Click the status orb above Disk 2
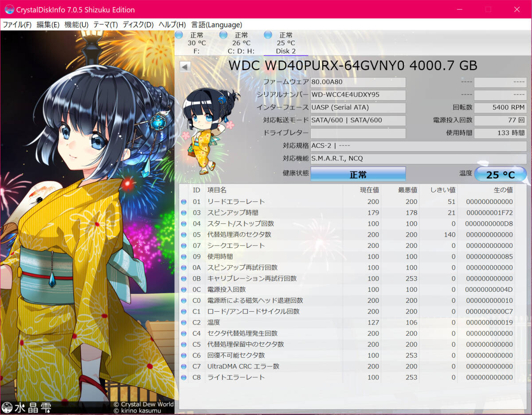The height and width of the screenshot is (415, 532). (x=268, y=35)
